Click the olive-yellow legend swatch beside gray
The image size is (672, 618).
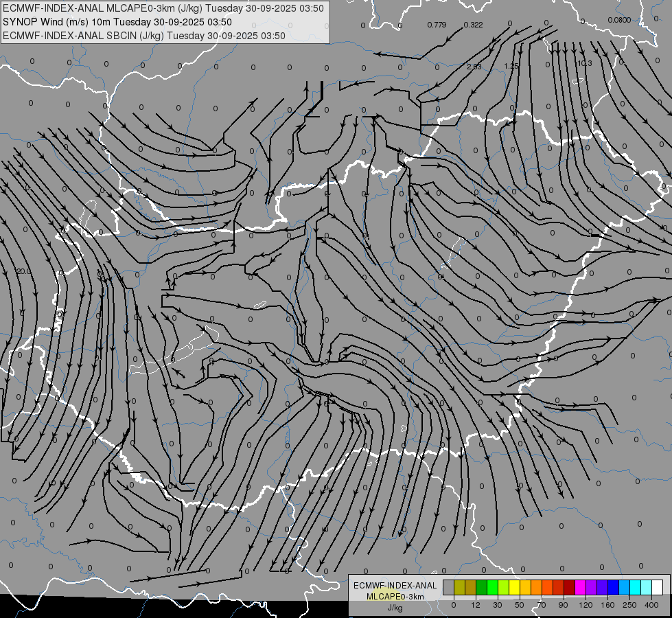tap(459, 587)
